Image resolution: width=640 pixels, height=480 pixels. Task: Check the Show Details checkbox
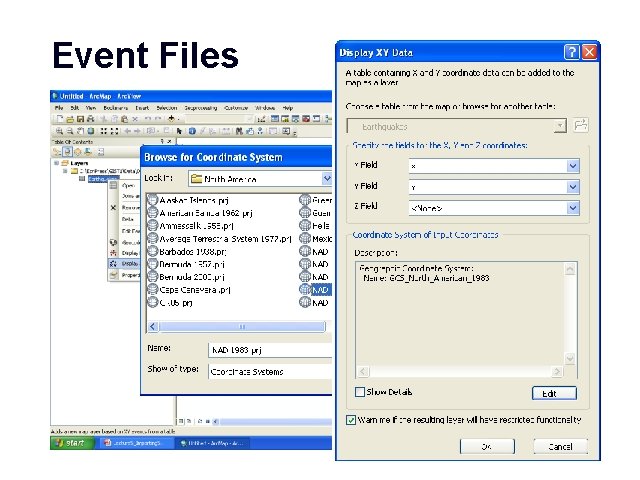(360, 392)
